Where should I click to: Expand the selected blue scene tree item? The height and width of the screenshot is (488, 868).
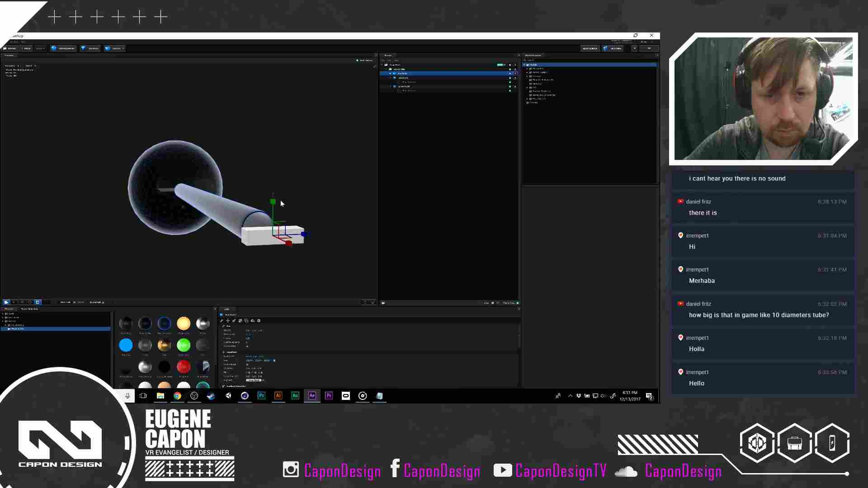(x=391, y=73)
